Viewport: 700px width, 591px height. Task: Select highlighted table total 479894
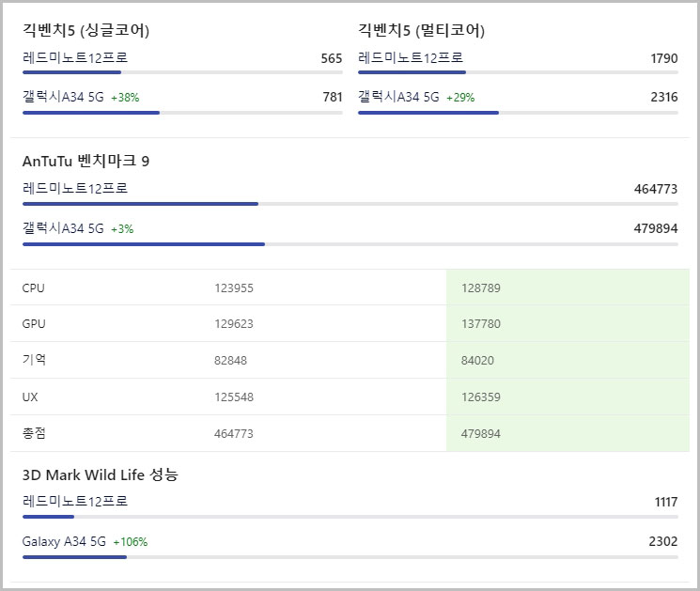coord(481,434)
